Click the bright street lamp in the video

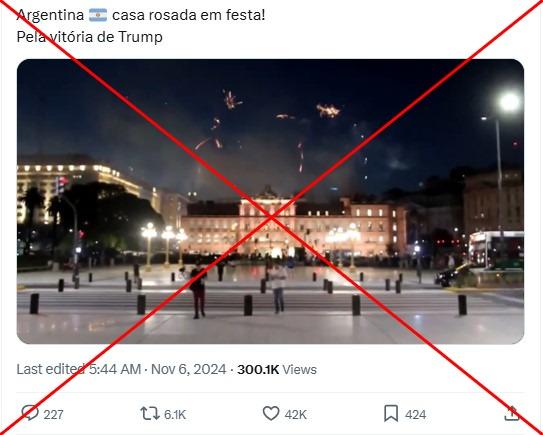(509, 102)
